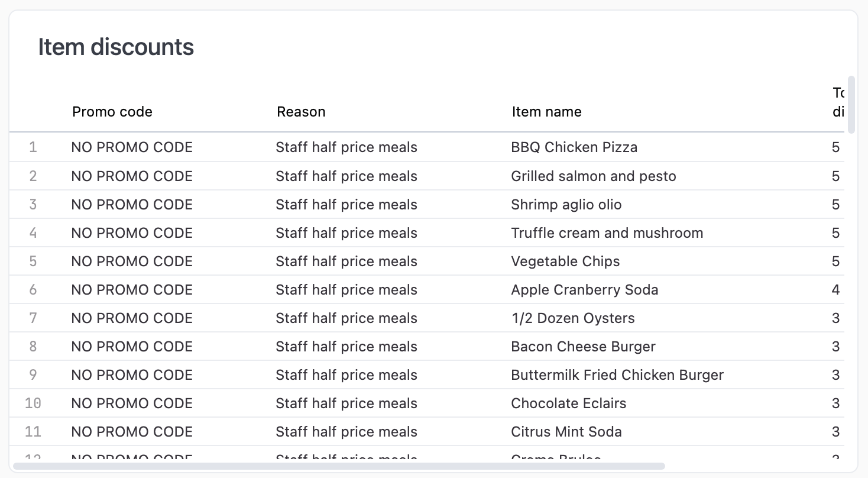This screenshot has height=478, width=868.
Task: Click the BBQ Chicken Pizza cell
Action: point(574,147)
